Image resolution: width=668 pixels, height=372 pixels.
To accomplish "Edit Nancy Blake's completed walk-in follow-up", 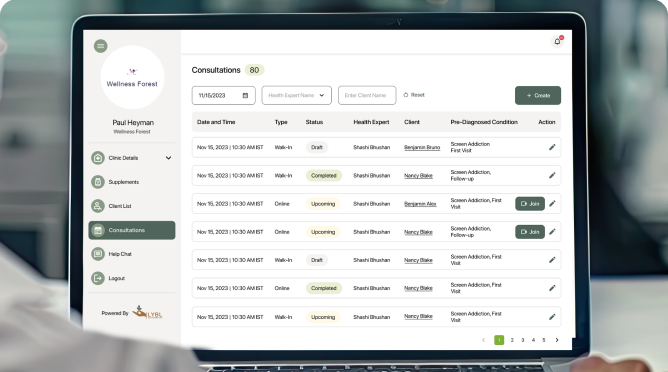I will 552,175.
